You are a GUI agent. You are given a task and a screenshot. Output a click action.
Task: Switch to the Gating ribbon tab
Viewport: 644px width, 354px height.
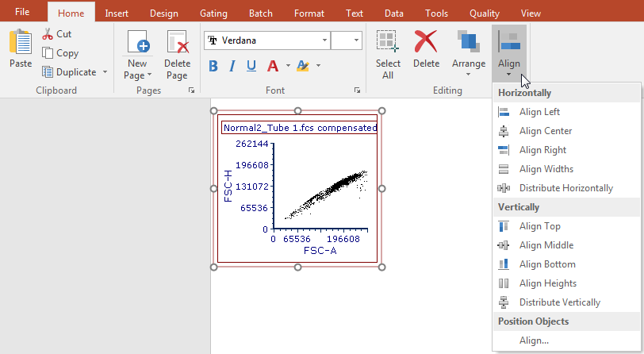(x=213, y=13)
